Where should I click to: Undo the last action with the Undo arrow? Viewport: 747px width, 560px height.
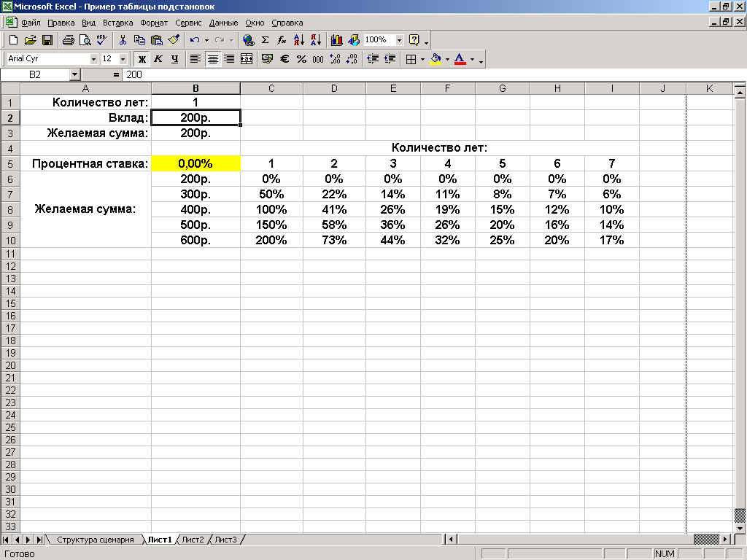(194, 40)
